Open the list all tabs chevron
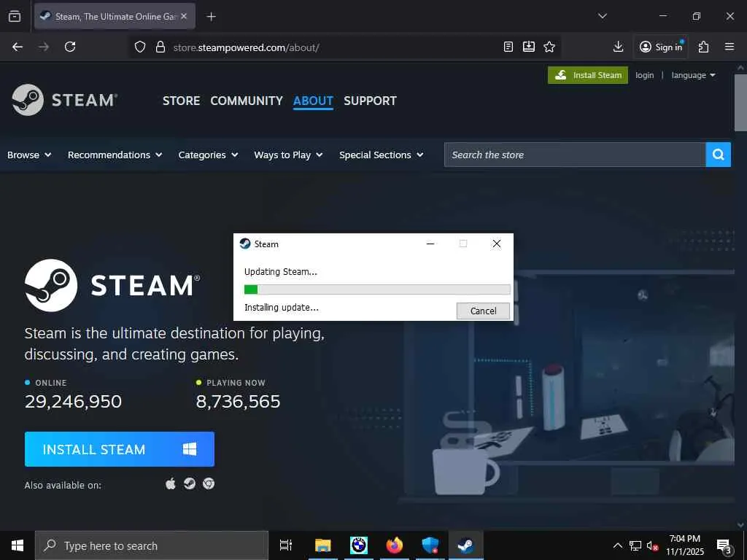This screenshot has height=560, width=747. tap(602, 16)
